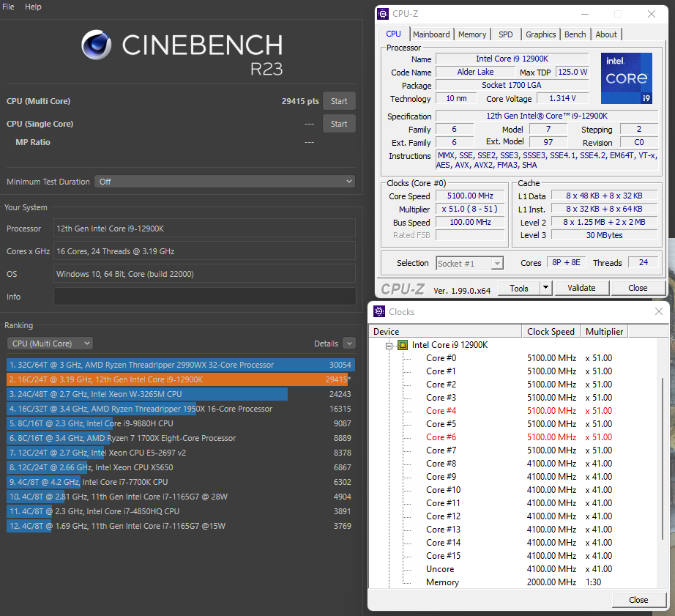Image resolution: width=675 pixels, height=616 pixels.
Task: Switch to the Graphics tab in CPU-Z
Action: pos(540,34)
